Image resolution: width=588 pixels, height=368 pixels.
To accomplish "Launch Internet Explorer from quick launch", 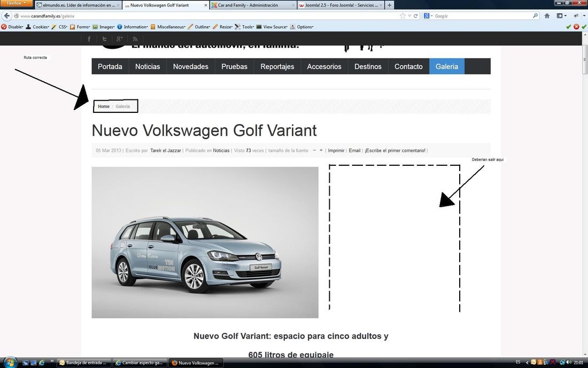I will point(42,363).
